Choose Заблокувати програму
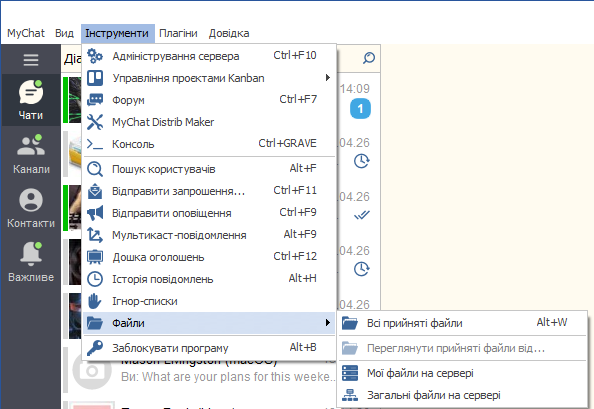 [209, 348]
